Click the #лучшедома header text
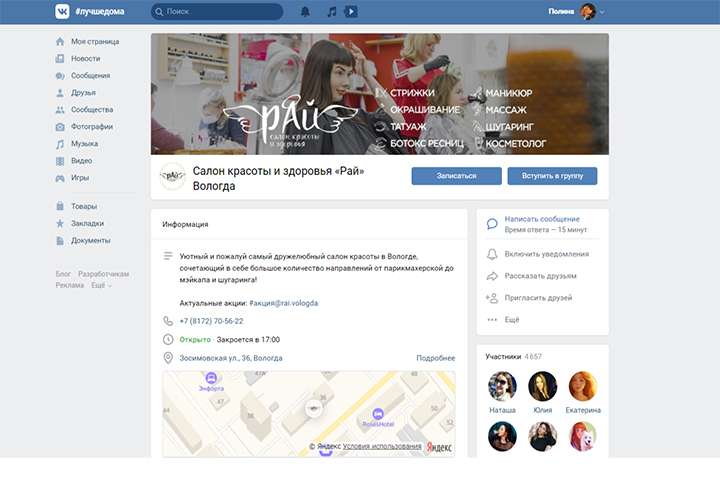 [100, 11]
